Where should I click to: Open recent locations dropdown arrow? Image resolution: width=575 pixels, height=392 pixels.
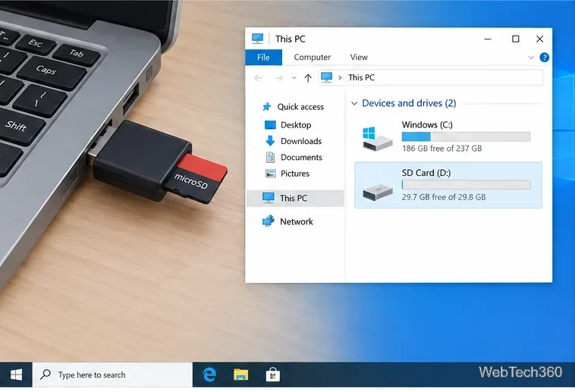294,78
